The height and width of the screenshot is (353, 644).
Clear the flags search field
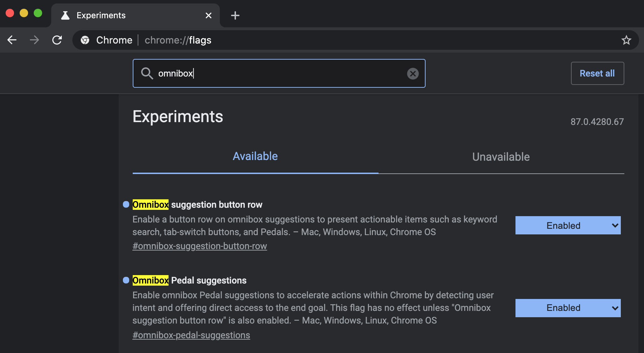(x=413, y=74)
